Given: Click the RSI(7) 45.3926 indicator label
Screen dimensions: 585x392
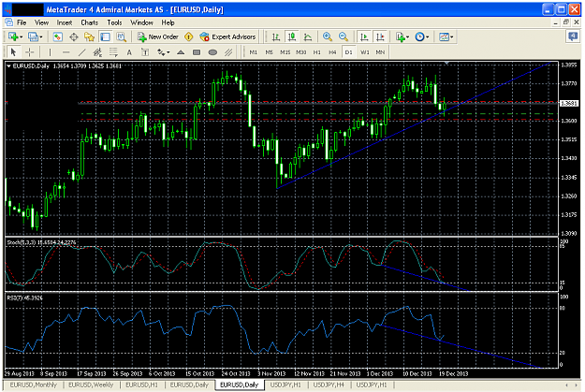Looking at the screenshot, I should 24,298.
